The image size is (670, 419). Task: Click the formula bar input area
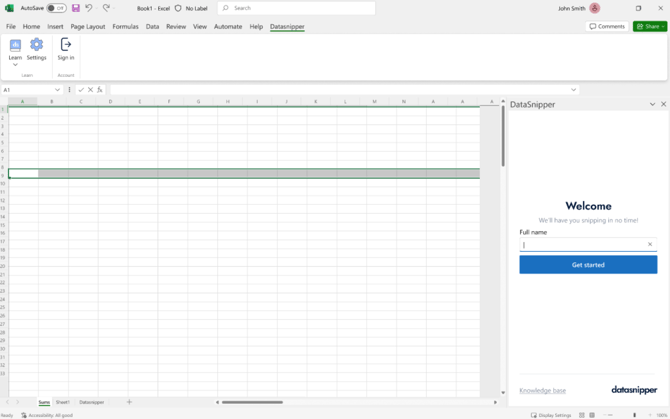pos(344,90)
